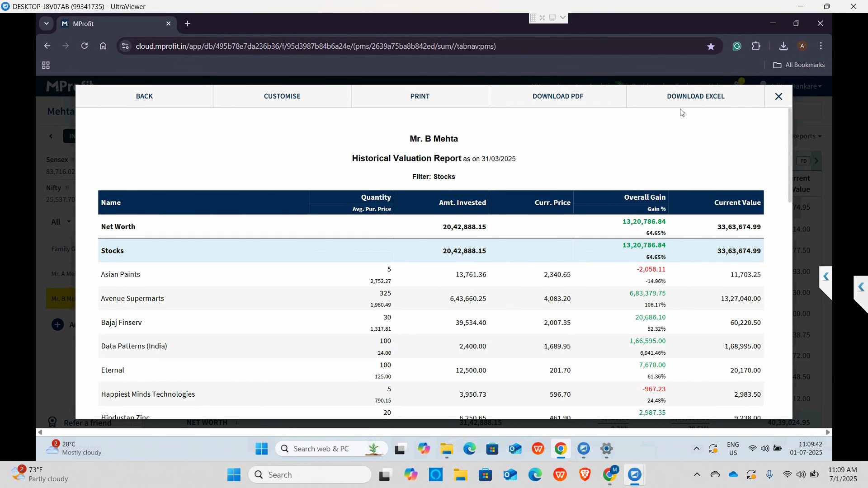Screen dimensions: 868x488
Task: Open remote Settings gear taskbar icon
Action: point(606,449)
